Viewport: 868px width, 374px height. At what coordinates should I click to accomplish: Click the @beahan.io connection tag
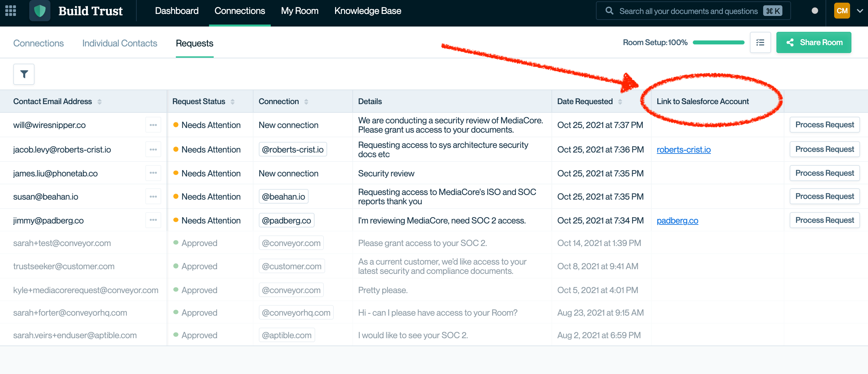[x=283, y=197]
